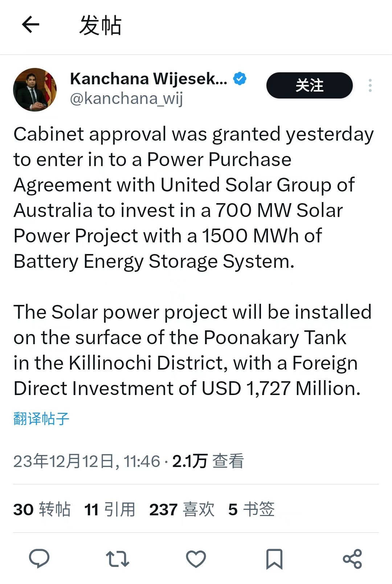Show the 11 引用 quotes list
This screenshot has height=584, width=392.
[110, 509]
